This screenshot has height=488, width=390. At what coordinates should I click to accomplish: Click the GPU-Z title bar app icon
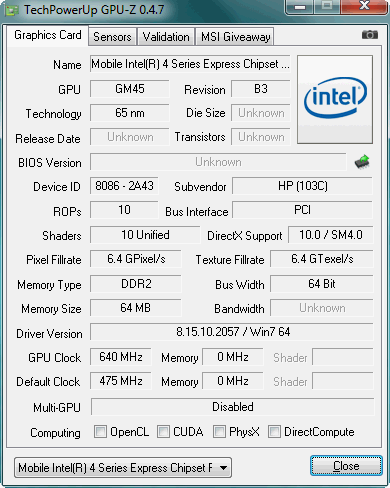pyautogui.click(x=12, y=10)
